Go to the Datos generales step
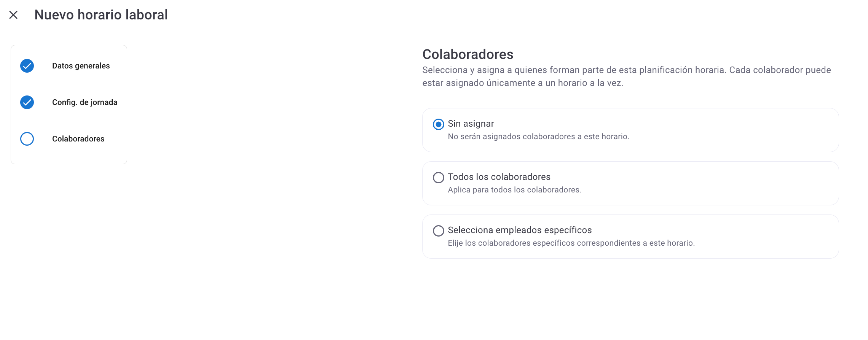868x340 pixels. pyautogui.click(x=81, y=66)
